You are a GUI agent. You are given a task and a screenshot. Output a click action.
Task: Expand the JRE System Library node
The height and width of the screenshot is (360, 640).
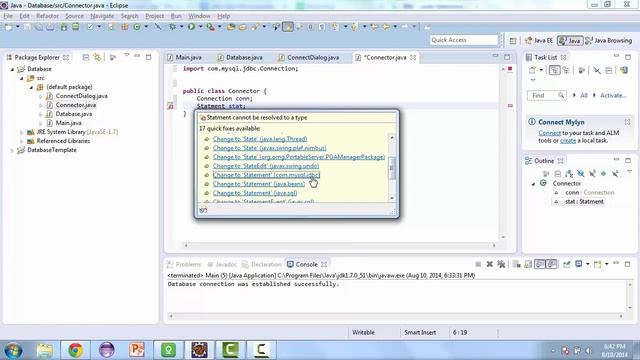click(22, 132)
